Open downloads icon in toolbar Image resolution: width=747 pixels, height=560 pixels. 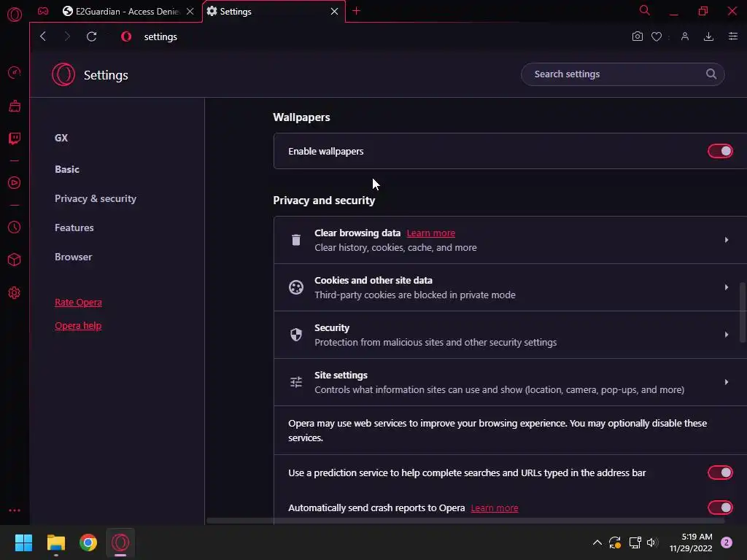(708, 36)
